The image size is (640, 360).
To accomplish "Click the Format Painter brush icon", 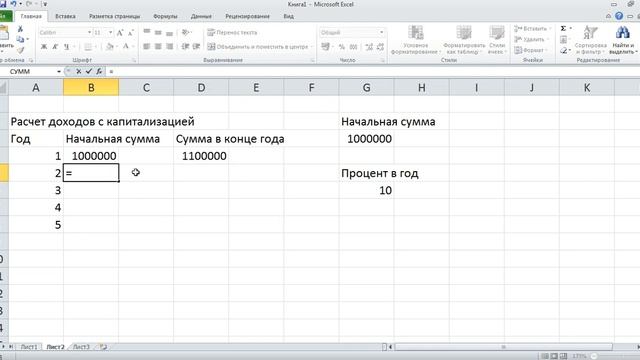I will click(20, 50).
